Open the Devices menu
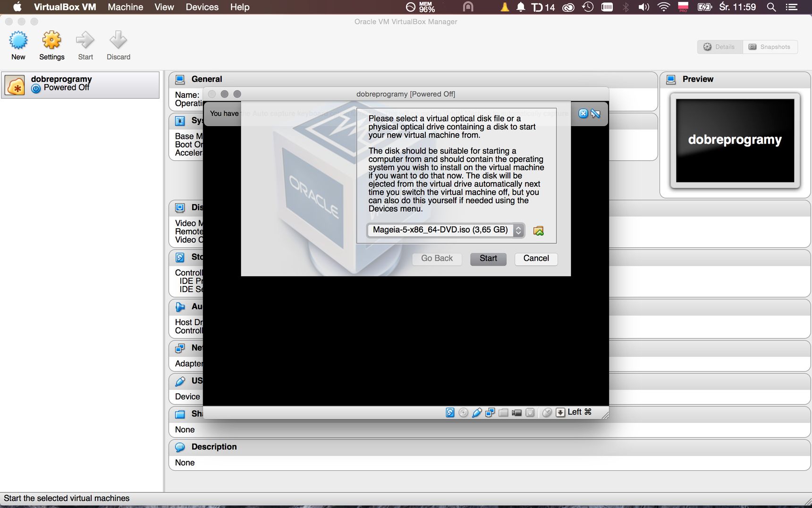 (202, 7)
